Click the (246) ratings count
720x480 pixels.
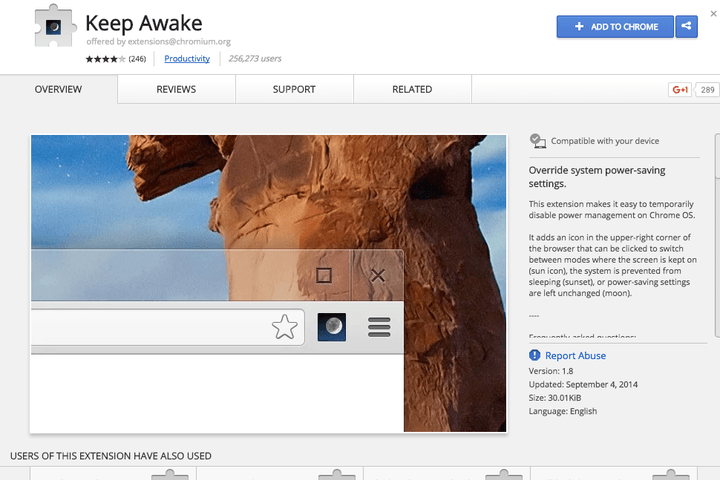pos(137,59)
